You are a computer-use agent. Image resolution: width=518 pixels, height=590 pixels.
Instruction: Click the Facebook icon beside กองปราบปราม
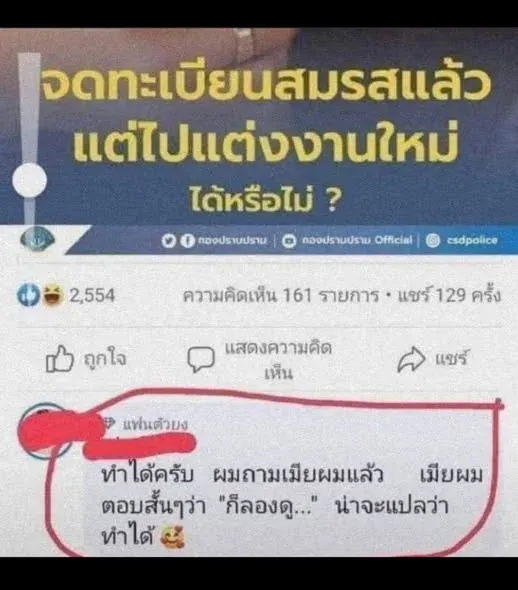(x=187, y=240)
